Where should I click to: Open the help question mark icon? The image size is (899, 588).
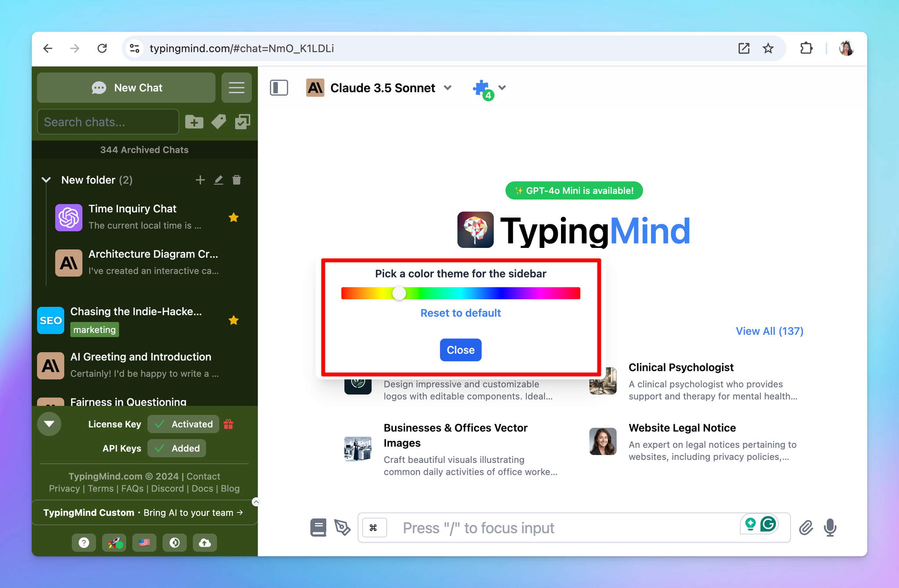[x=84, y=543]
